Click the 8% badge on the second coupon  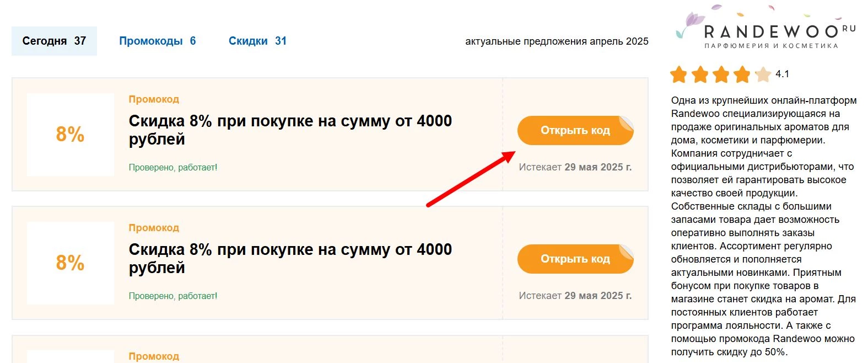pos(71,263)
